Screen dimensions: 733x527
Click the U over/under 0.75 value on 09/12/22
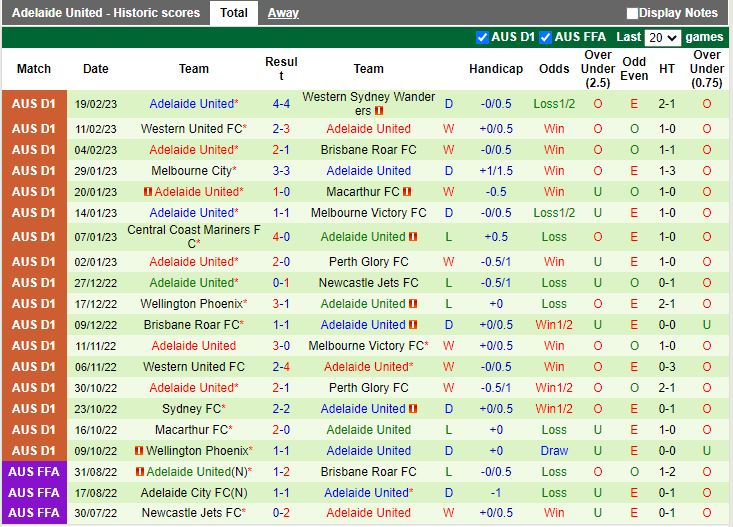[x=706, y=325]
